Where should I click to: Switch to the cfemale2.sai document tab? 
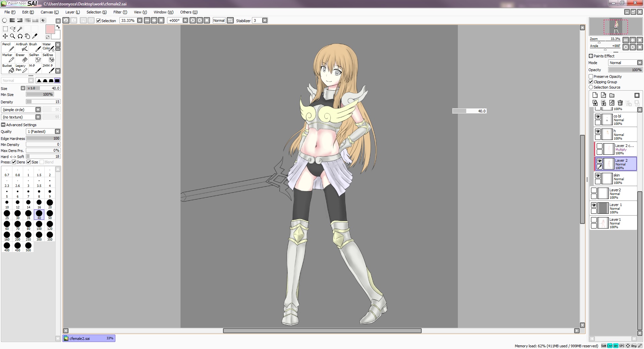[89, 338]
